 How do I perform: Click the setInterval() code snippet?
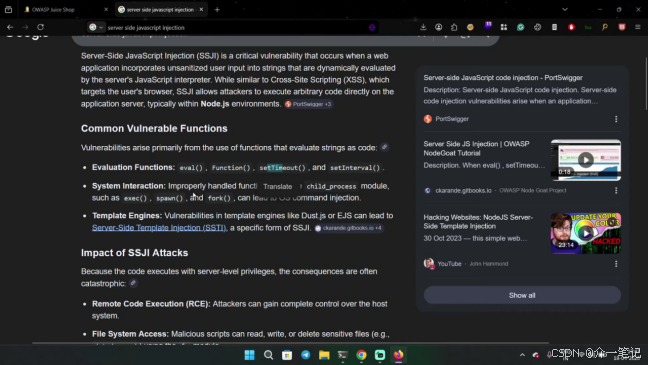click(x=355, y=168)
